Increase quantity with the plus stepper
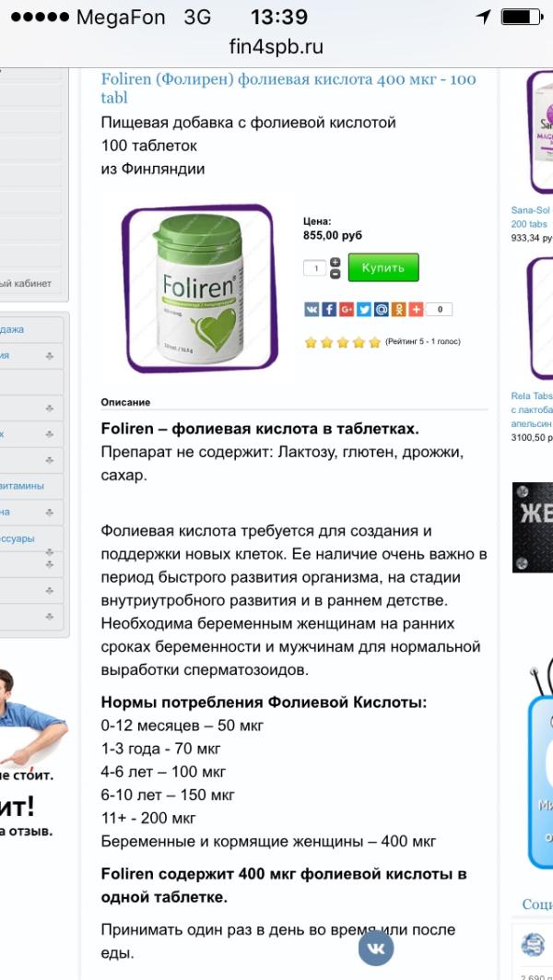This screenshot has width=553, height=980. click(335, 262)
